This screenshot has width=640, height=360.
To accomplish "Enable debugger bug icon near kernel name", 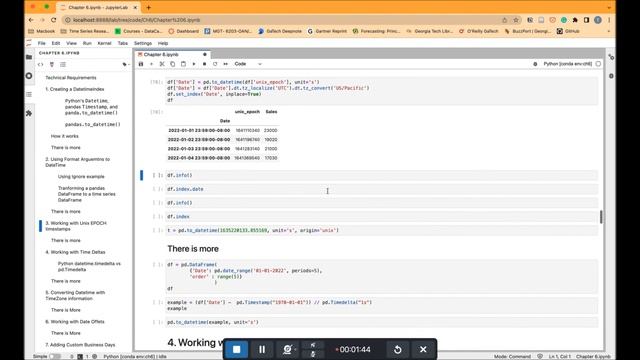I will [535, 64].
